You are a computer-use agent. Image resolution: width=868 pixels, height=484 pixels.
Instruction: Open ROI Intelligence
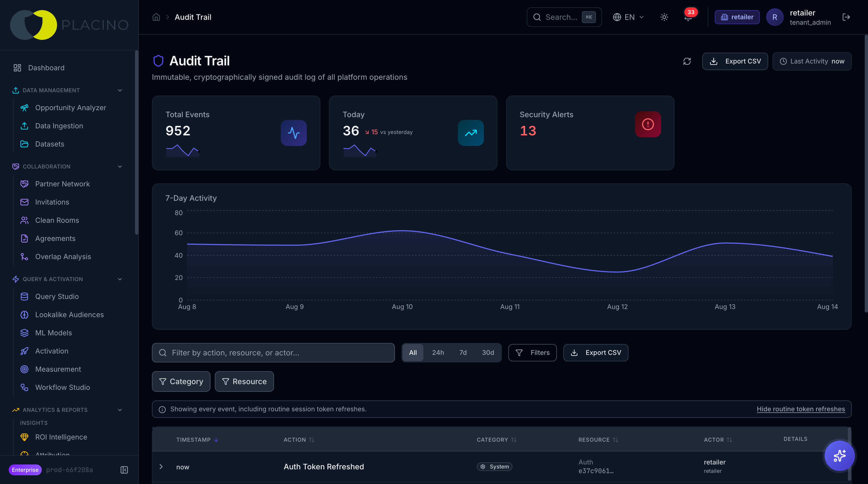(61, 437)
